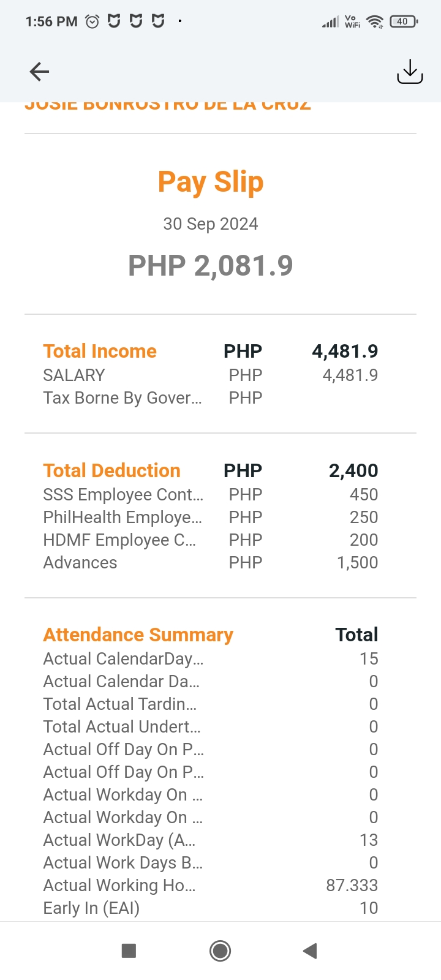This screenshot has width=441, height=980.
Task: Tap the Wi-Fi signal status icon
Action: pyautogui.click(x=374, y=21)
